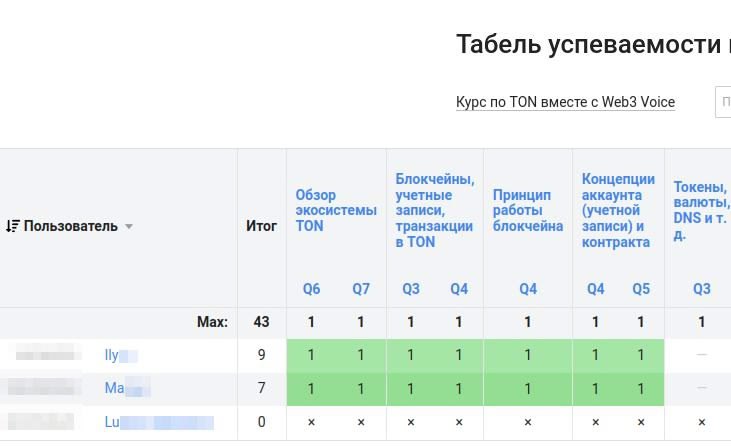Click Q3 under Блокчейны, учетные записи
The height and width of the screenshot is (446, 731).
pyautogui.click(x=411, y=289)
